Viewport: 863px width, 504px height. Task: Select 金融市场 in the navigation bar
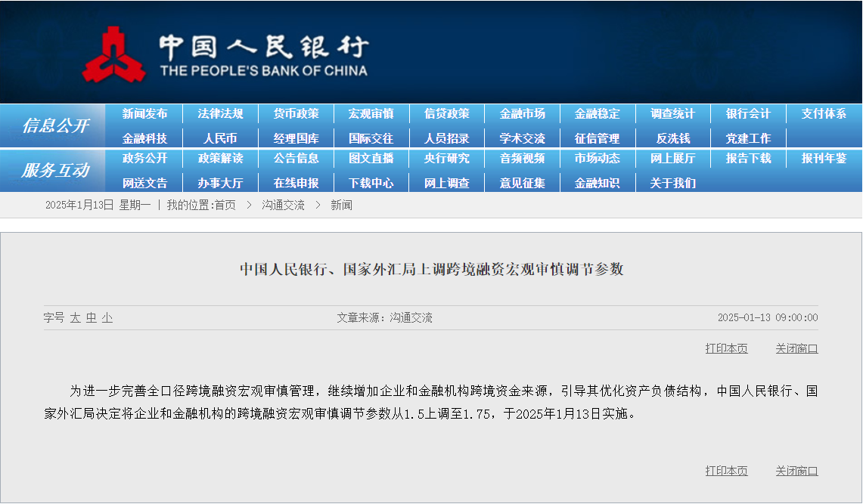click(522, 114)
